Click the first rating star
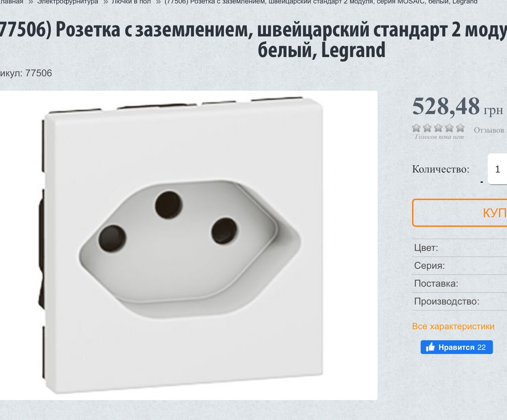The height and width of the screenshot is (420, 507). (416, 128)
